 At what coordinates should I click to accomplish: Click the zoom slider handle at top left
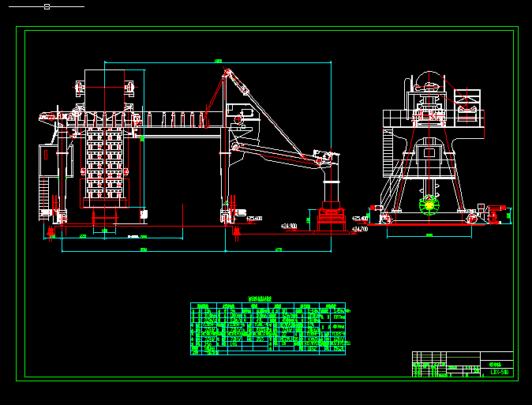click(x=47, y=7)
